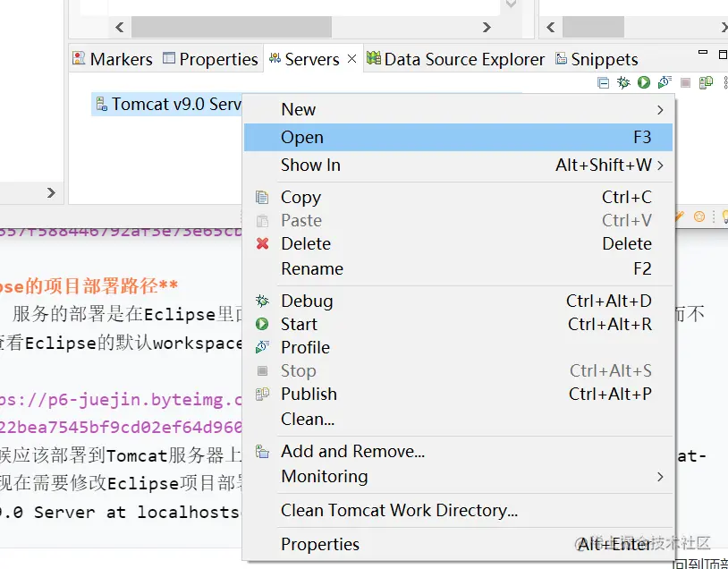This screenshot has width=728, height=569.
Task: Switch to the Properties tab
Action: (217, 60)
